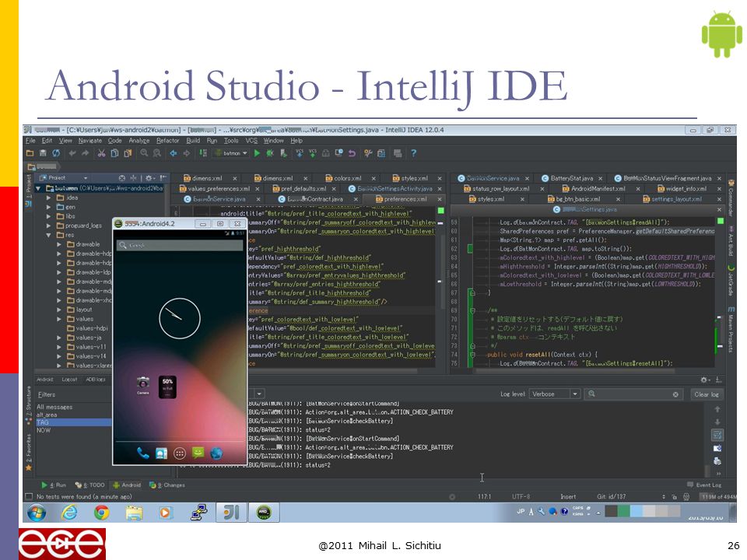The width and height of the screenshot is (747, 560).
Task: Click the Paste icon in the main toolbar
Action: [128, 153]
